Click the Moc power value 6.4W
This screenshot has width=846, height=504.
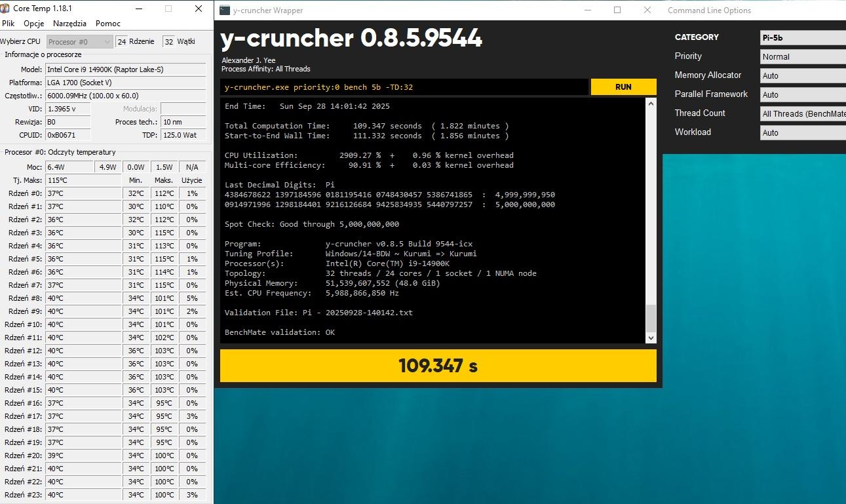pos(69,167)
